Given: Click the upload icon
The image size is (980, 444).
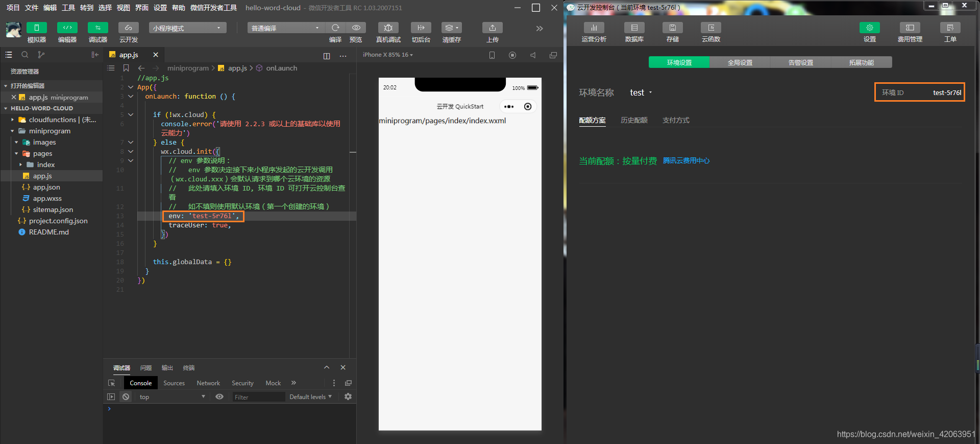Looking at the screenshot, I should coord(493,28).
